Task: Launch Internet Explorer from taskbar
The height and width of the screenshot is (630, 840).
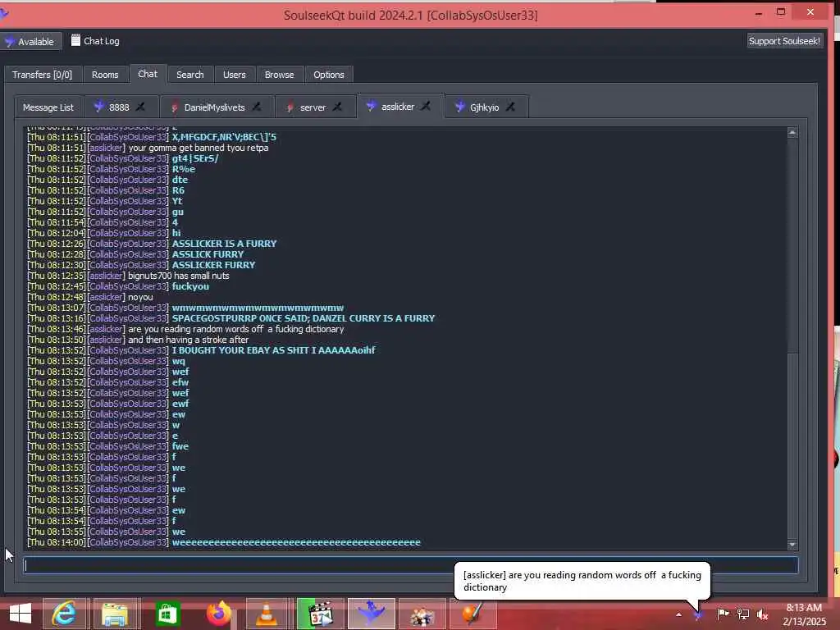Action: [x=65, y=614]
